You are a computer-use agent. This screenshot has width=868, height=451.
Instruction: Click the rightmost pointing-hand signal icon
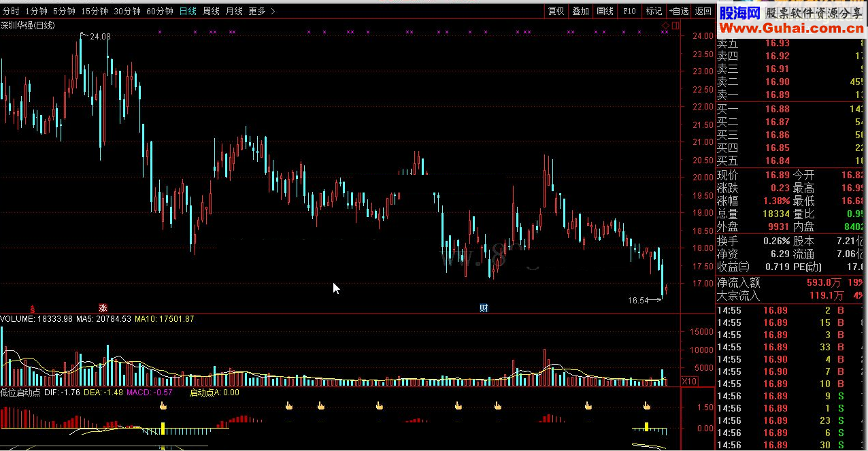tap(647, 406)
